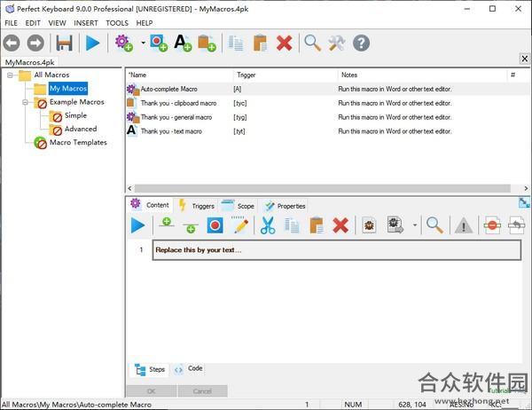The height and width of the screenshot is (410, 532).
Task: Click editor magnifier search icon
Action: [434, 225]
